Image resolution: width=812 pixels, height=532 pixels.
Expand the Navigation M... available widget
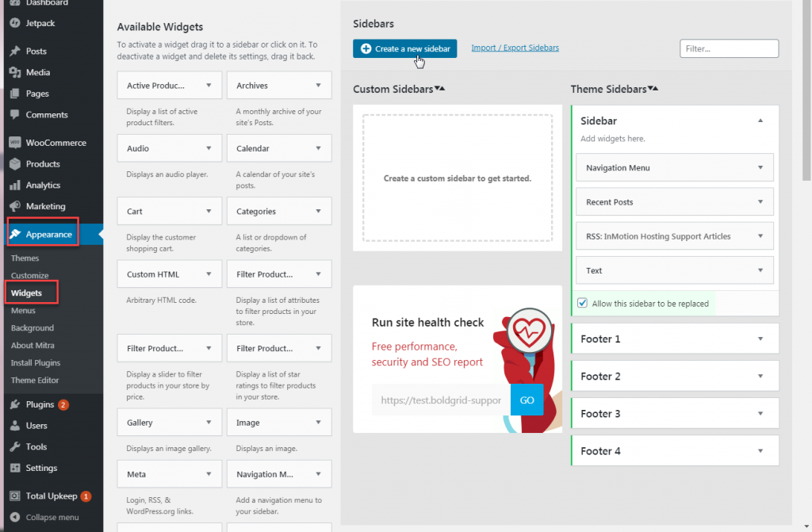coord(319,473)
